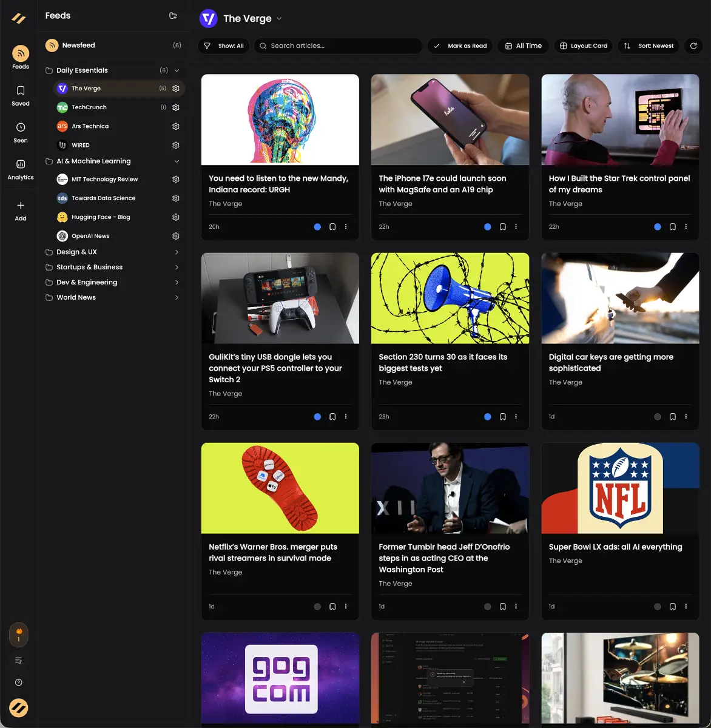
Task: Bookmark the Star Trek control panel article
Action: (672, 227)
